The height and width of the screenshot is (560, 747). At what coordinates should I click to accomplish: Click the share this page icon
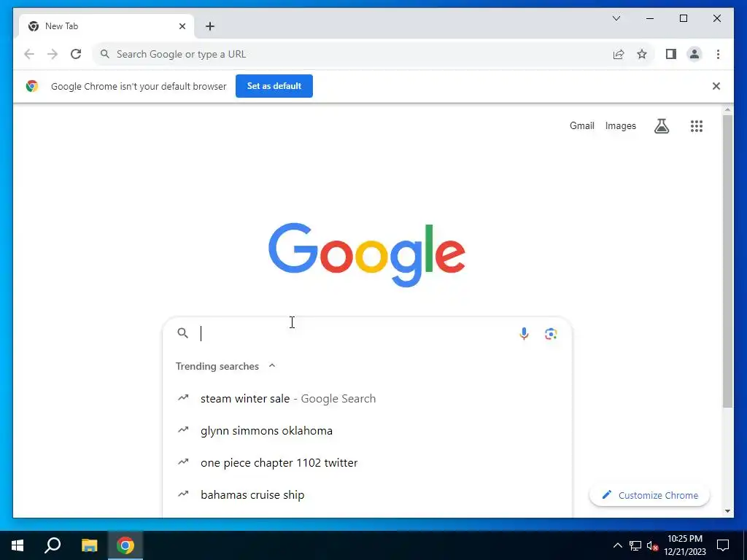(x=619, y=54)
